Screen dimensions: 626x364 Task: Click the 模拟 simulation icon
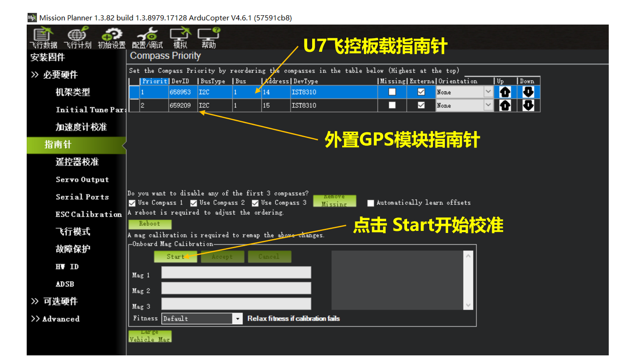point(180,37)
